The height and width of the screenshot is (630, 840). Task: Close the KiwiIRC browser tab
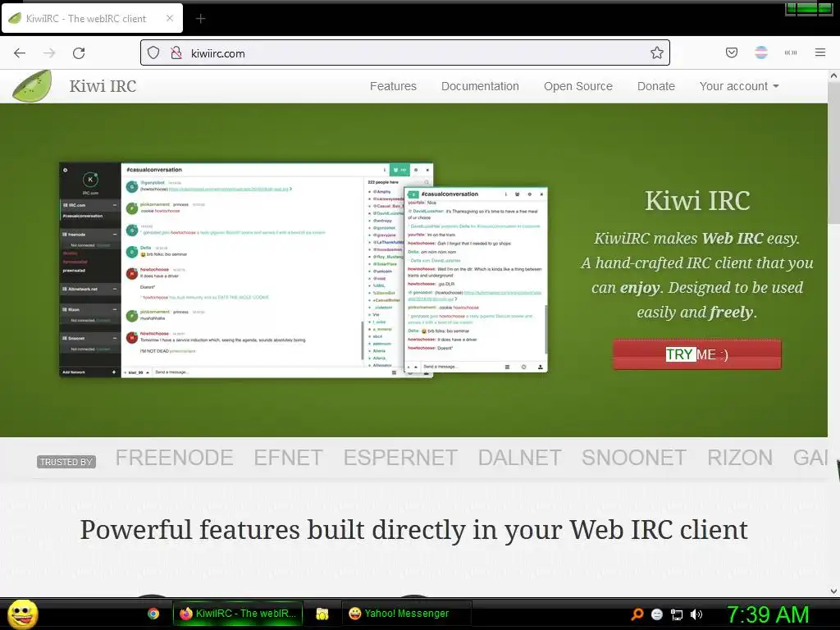point(169,18)
